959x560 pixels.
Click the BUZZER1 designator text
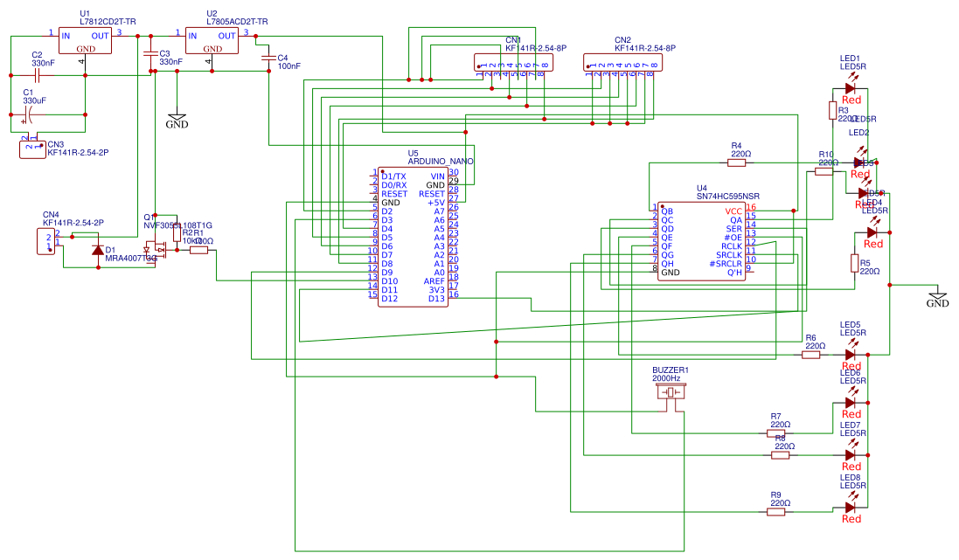tap(671, 370)
